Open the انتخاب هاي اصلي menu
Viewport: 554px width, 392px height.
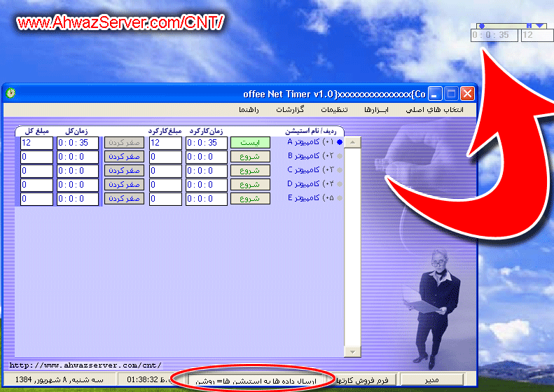coord(434,110)
